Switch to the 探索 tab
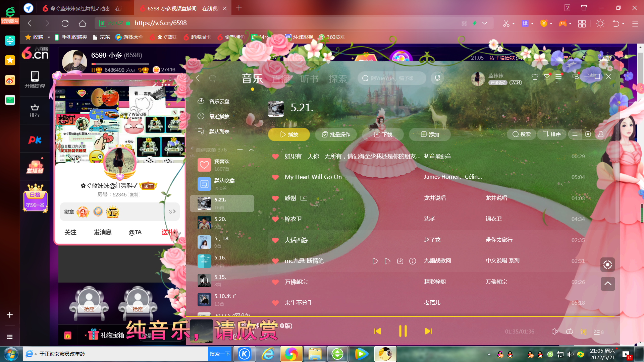Viewport: 644px width, 362px height. click(x=338, y=79)
